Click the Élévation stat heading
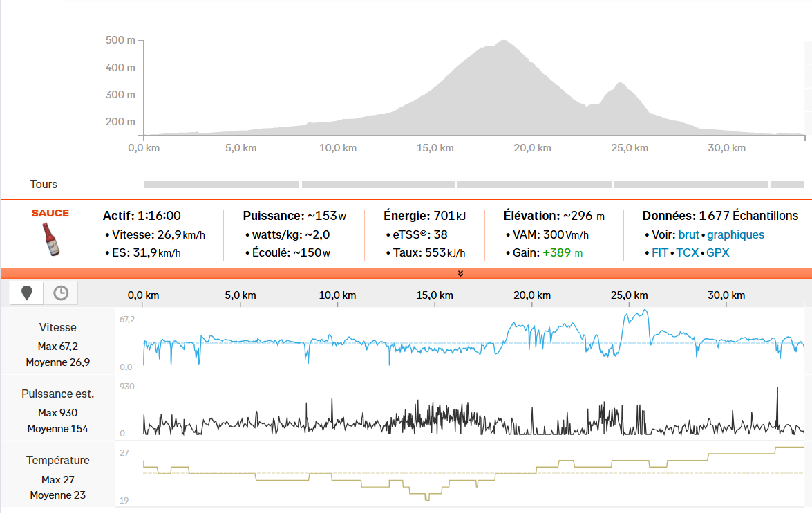This screenshot has height=516, width=812. 531,216
